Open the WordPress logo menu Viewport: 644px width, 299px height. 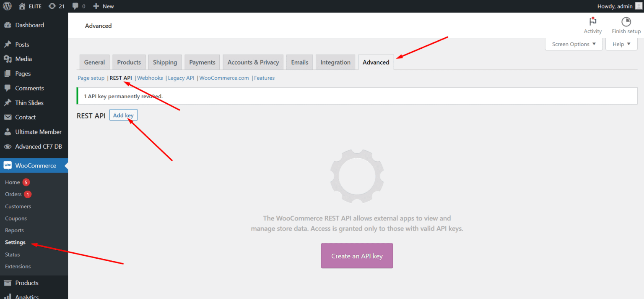7,6
